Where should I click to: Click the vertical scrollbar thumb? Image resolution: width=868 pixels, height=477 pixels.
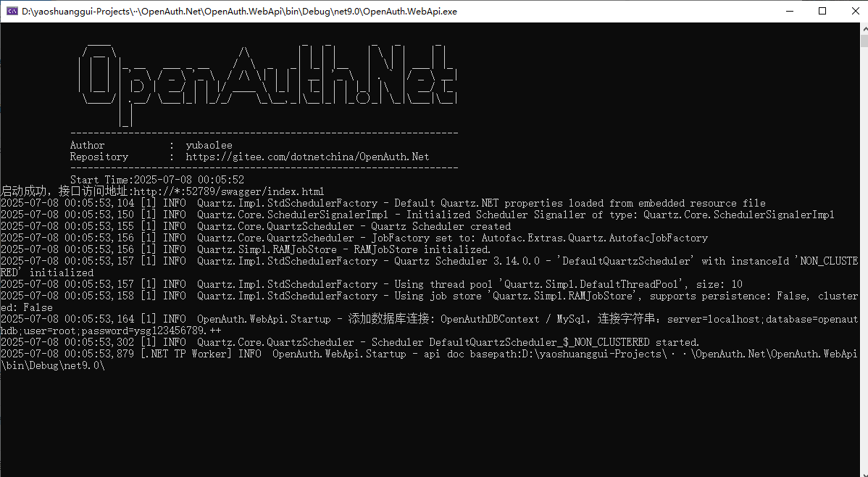click(864, 41)
